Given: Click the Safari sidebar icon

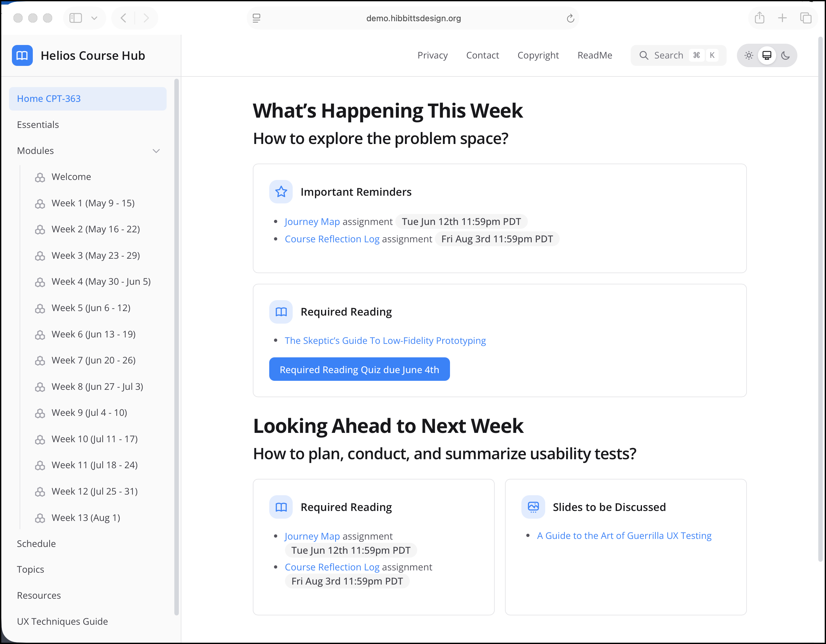Looking at the screenshot, I should click(76, 18).
